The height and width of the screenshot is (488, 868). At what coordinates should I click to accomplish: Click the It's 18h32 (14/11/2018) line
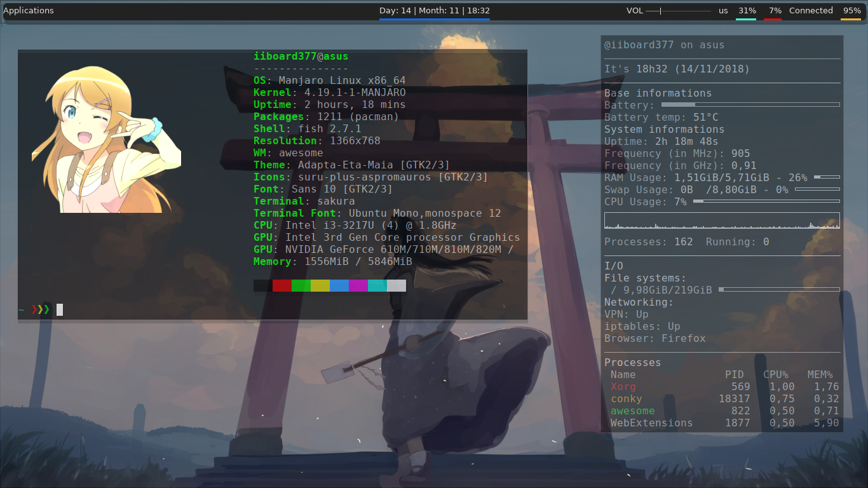[x=677, y=69]
